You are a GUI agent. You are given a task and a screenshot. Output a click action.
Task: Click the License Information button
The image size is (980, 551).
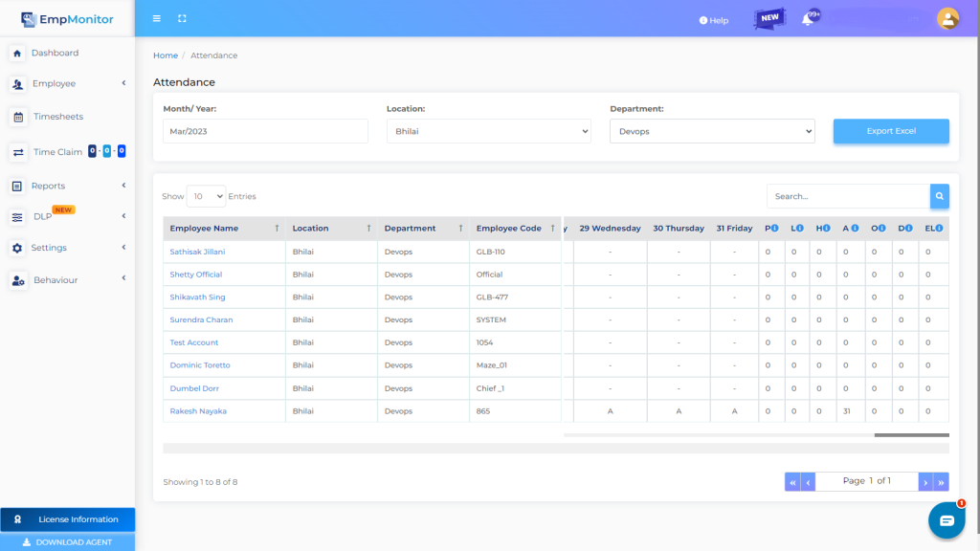[x=68, y=519]
